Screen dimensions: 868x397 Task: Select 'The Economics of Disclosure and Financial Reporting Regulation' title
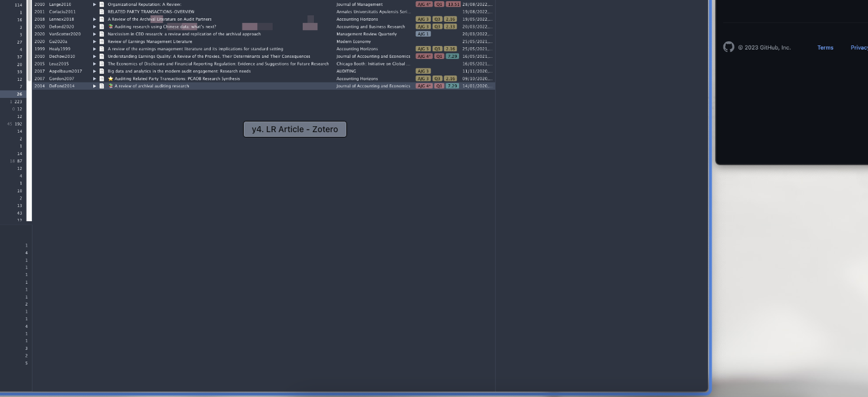(x=218, y=63)
